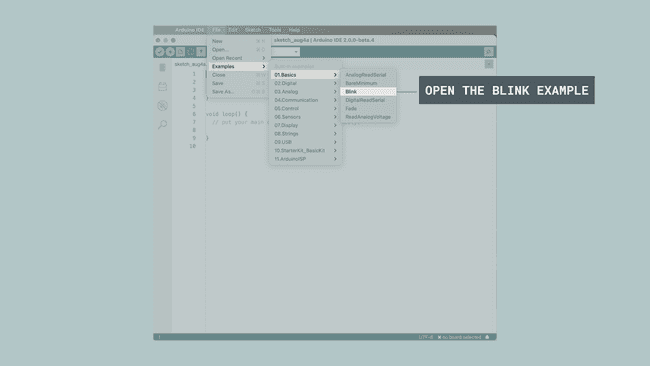Click the Upload arrow toolbar button
Image resolution: width=650 pixels, height=366 pixels.
coord(170,52)
